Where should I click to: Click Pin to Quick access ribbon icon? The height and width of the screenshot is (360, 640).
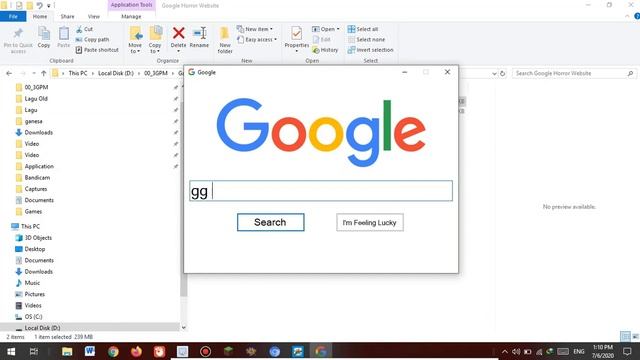pos(18,40)
